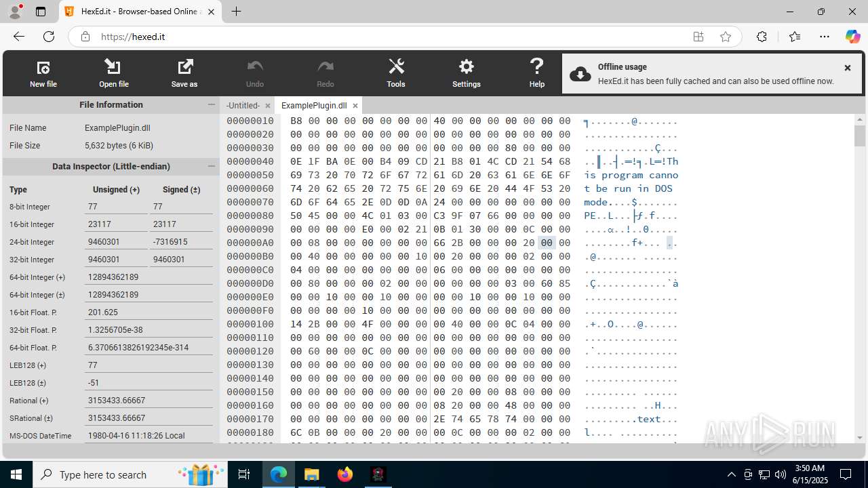Click the scrollbar down arrow
Screen dimensions: 868x488
[x=860, y=438]
